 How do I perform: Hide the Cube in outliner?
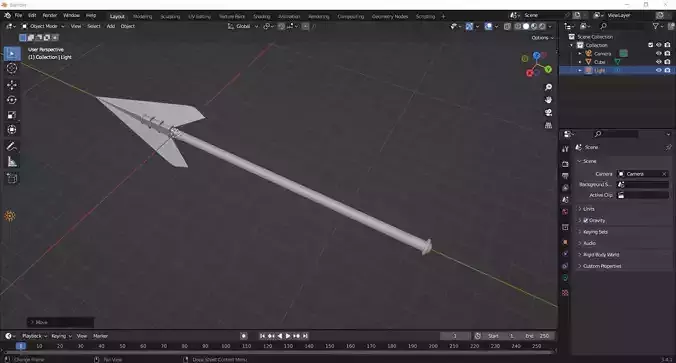tap(659, 62)
